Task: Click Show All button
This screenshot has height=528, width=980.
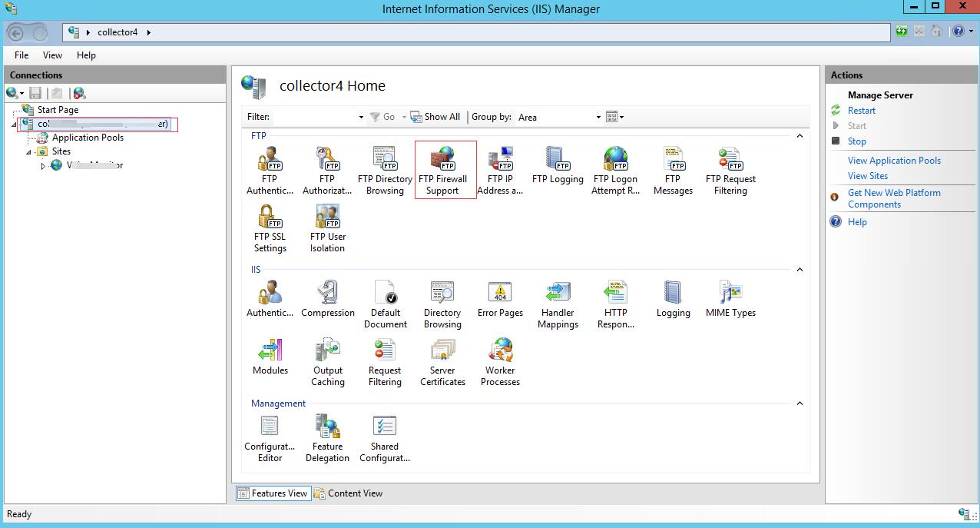Action: click(435, 117)
